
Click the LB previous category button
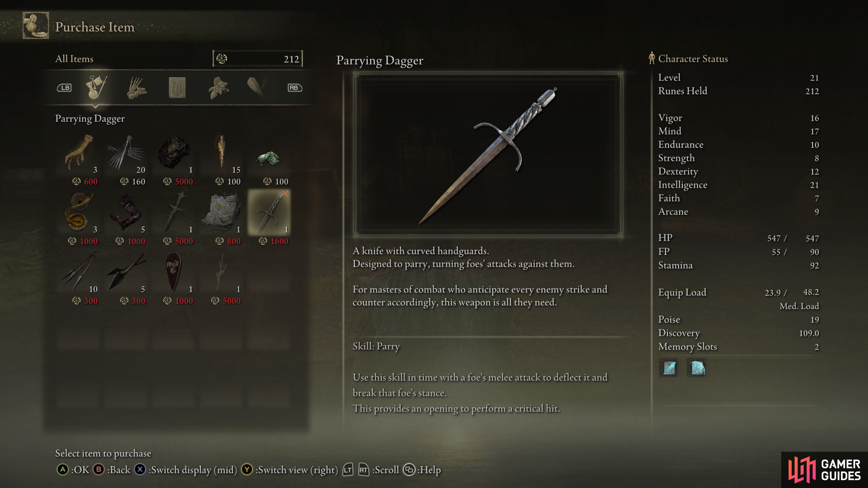64,88
